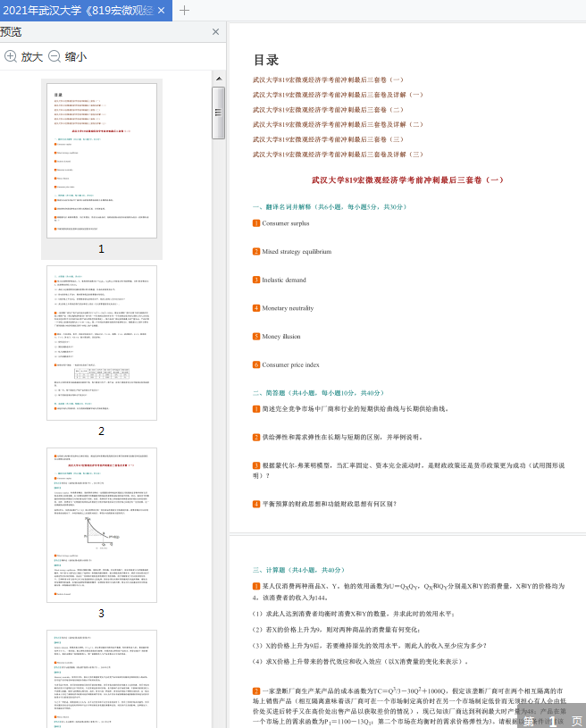Click section heading 一、翻译名词并解释
The image size is (586, 728).
[x=330, y=206]
